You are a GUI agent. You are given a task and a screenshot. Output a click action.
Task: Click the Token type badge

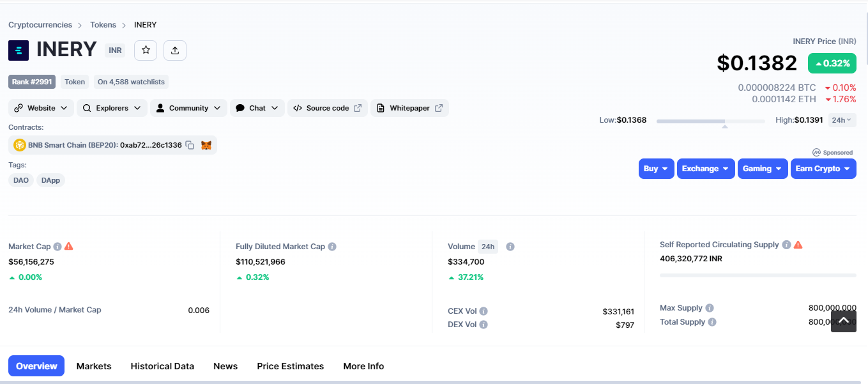75,82
